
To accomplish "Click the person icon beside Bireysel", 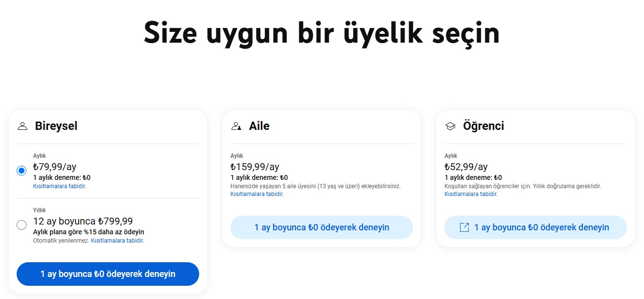I will pyautogui.click(x=22, y=126).
